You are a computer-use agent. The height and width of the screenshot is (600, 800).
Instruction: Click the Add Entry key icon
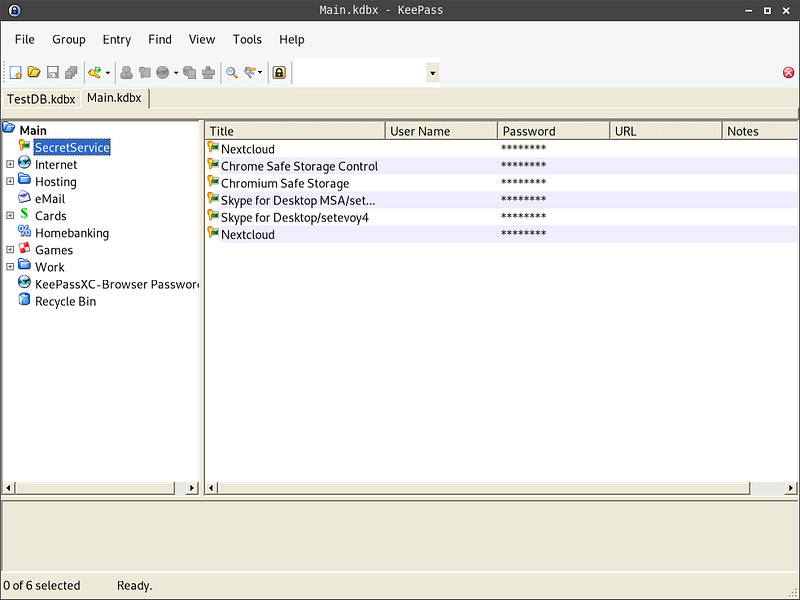click(94, 73)
